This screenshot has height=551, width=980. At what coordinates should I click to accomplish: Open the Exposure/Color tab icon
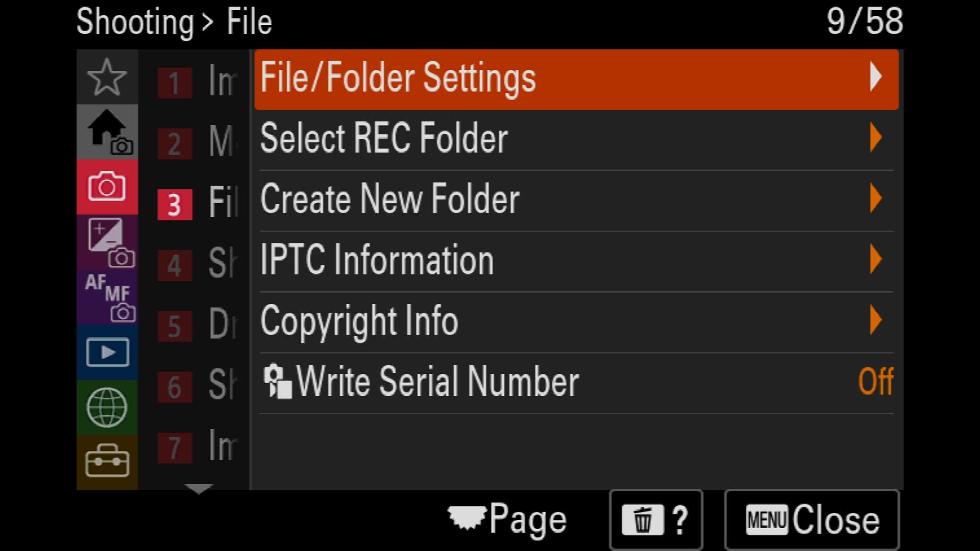click(107, 242)
